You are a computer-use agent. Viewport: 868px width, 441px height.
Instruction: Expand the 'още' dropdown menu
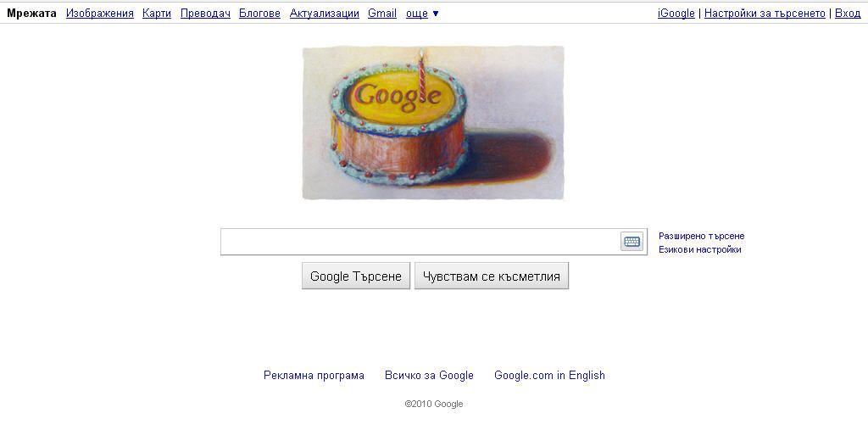point(422,14)
